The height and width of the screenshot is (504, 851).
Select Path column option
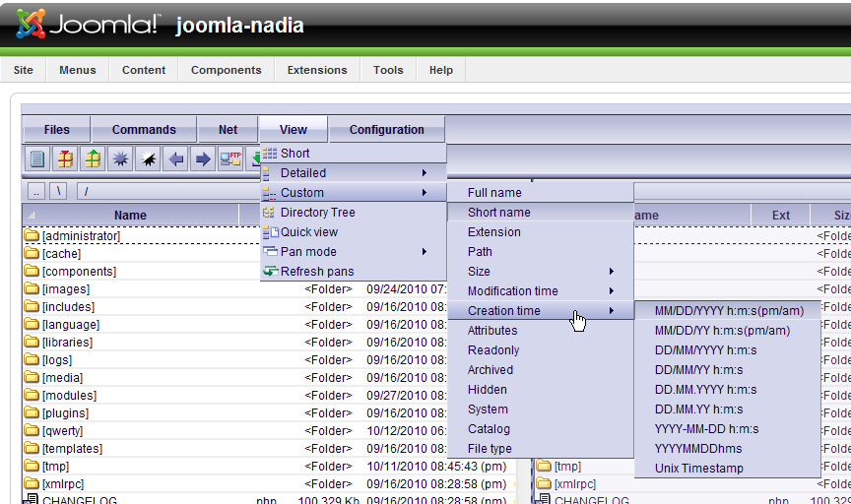541,252
